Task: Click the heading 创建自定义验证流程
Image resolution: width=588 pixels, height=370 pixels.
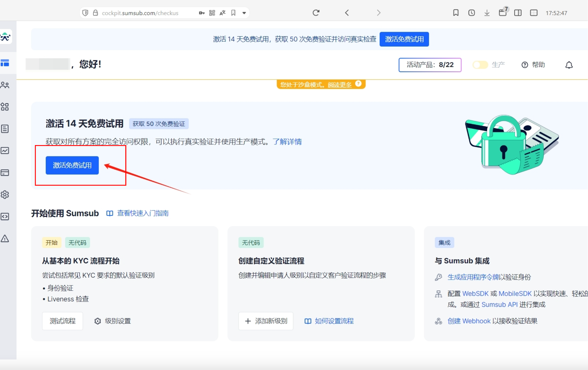Action: (271, 261)
